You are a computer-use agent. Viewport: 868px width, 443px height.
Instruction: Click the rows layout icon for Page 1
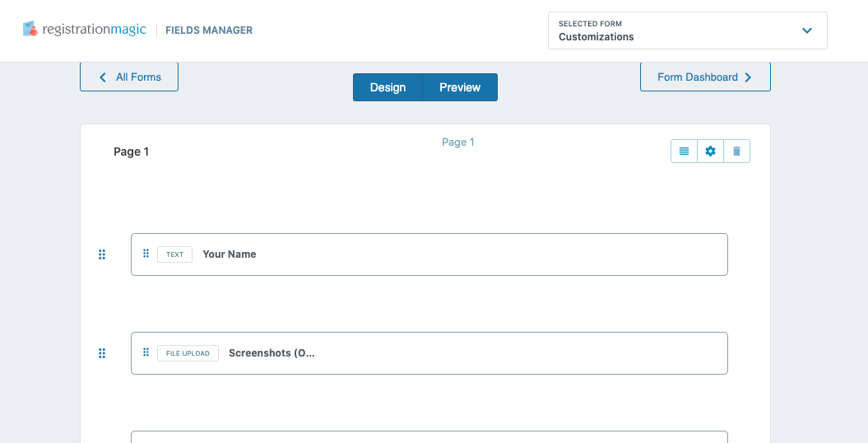[x=684, y=152]
